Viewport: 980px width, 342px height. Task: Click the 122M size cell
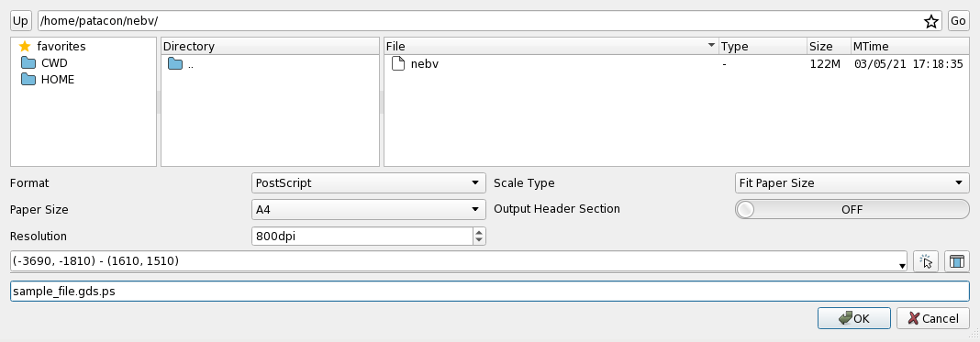click(x=825, y=63)
